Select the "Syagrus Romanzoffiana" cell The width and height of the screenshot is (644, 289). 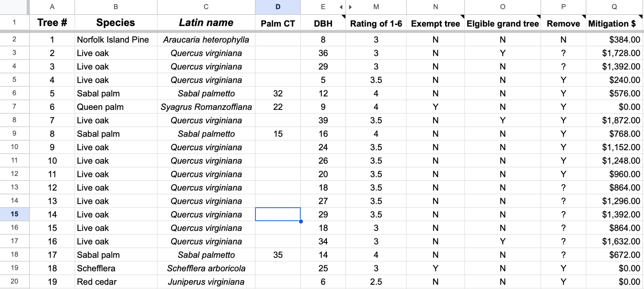206,107
